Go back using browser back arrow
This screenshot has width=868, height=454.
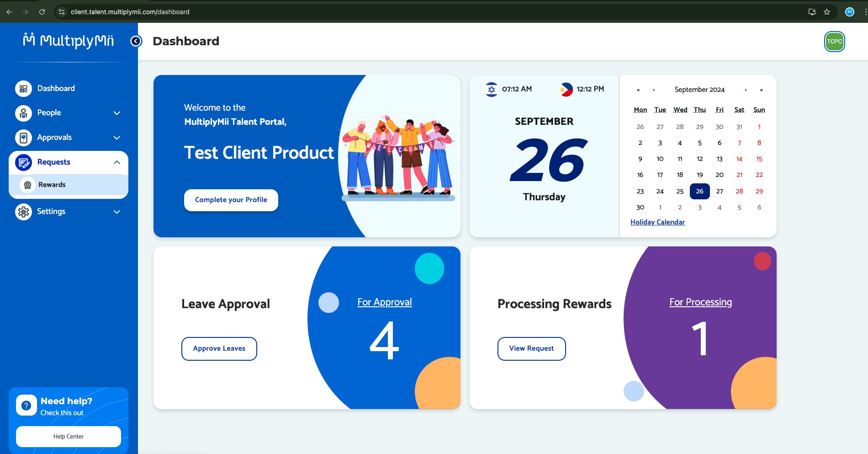(x=9, y=12)
